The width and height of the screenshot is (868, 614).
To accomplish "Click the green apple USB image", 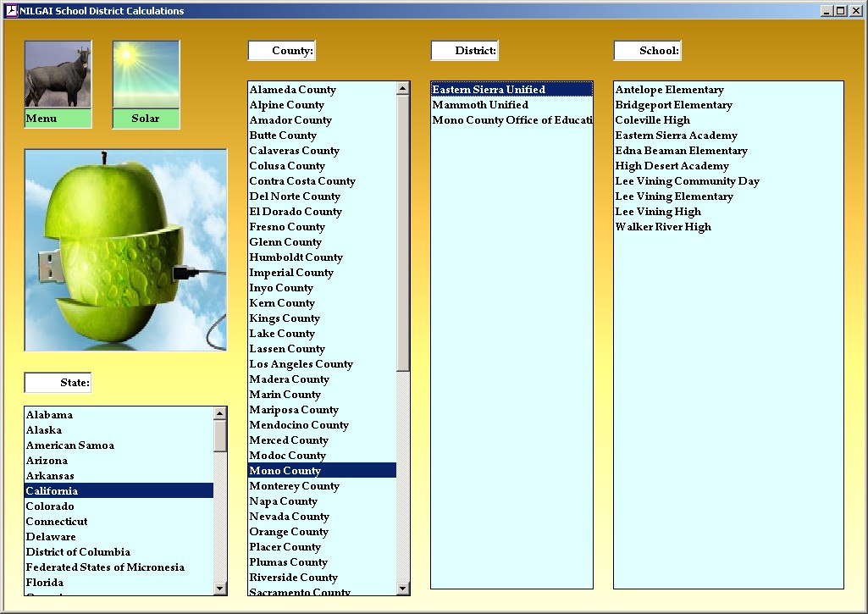I will (125, 250).
